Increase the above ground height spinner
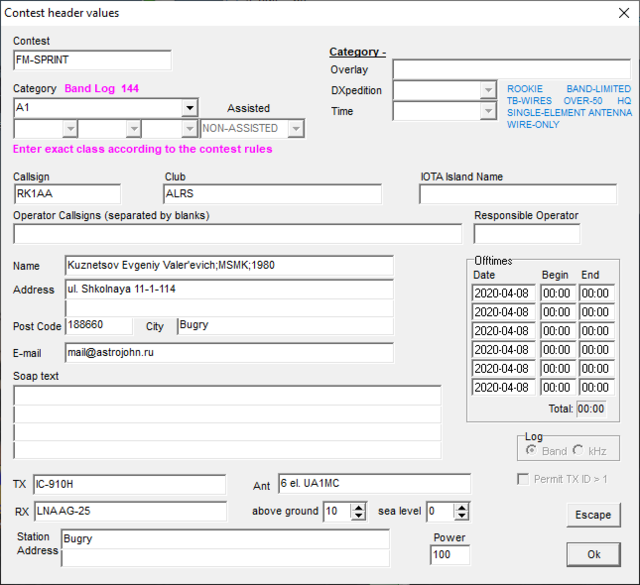This screenshot has height=585, width=640. click(x=359, y=506)
